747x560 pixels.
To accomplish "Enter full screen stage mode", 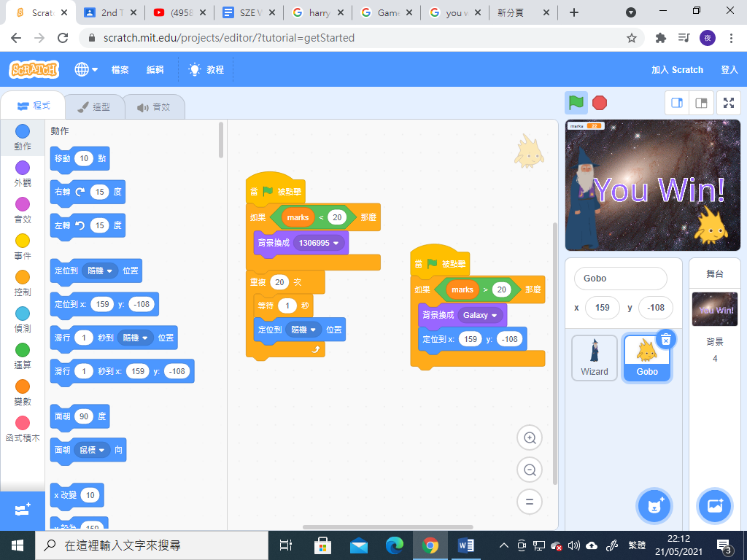I will pyautogui.click(x=728, y=103).
